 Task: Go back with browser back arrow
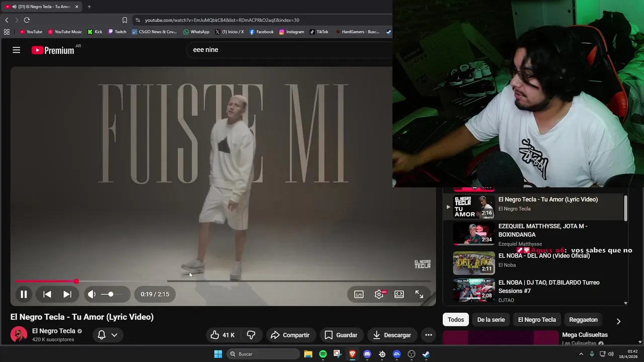point(7,20)
